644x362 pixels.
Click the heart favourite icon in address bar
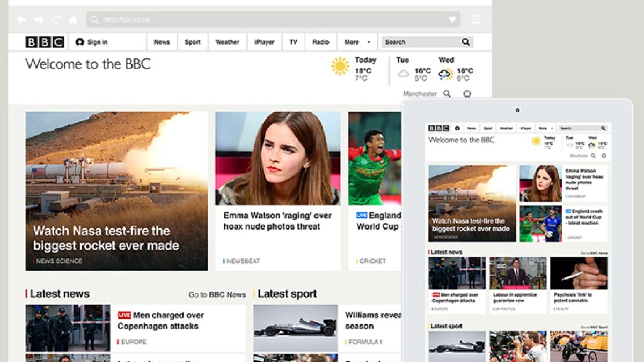452,20
